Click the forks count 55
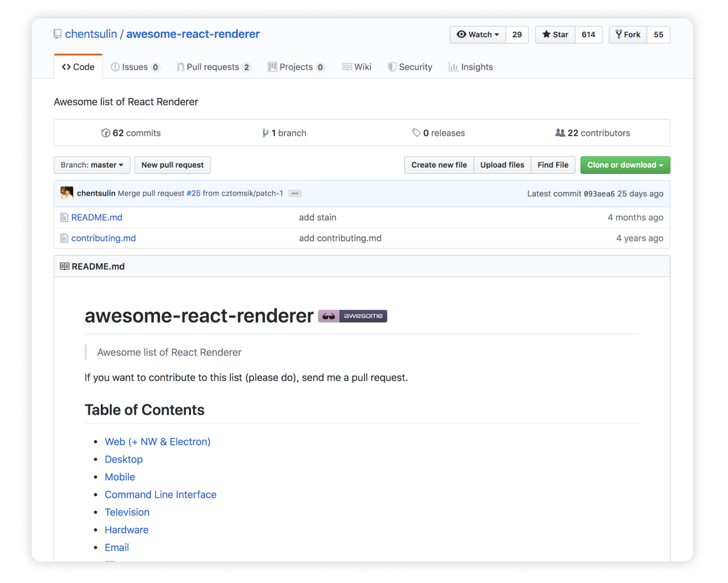Viewport: 728px width, 583px height. pyautogui.click(x=659, y=35)
